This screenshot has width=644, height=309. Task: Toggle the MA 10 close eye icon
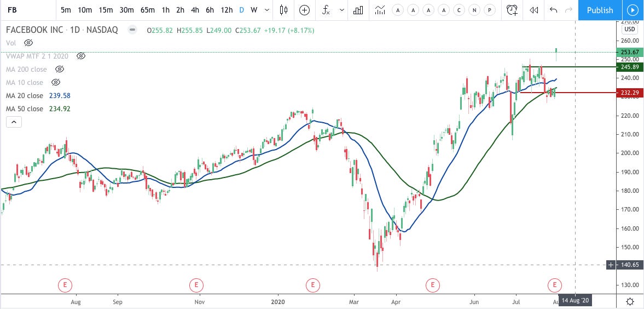tap(56, 82)
